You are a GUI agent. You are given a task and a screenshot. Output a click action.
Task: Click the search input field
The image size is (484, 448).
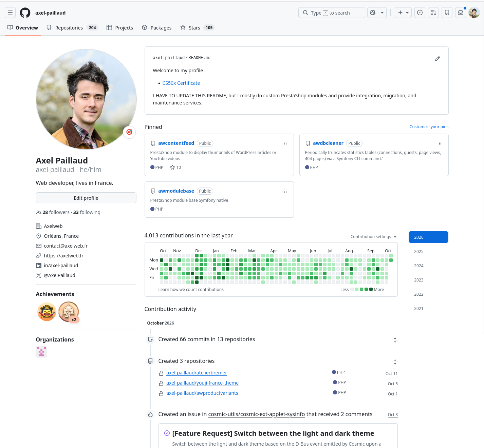[x=332, y=13]
